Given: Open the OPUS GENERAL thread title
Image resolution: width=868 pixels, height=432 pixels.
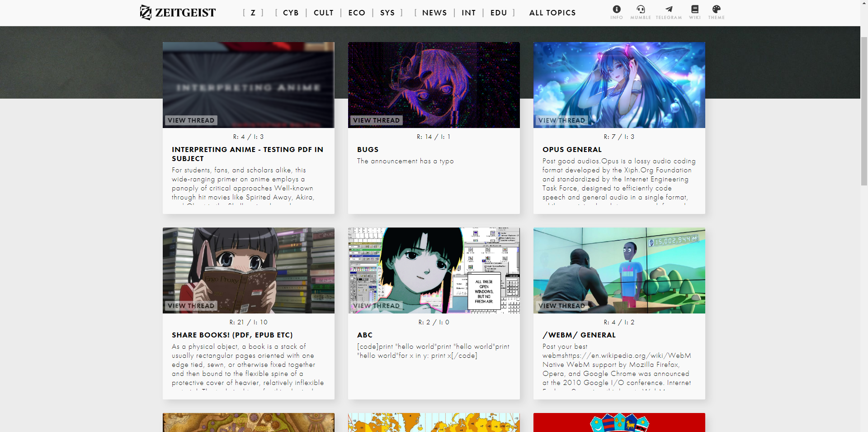Looking at the screenshot, I should click(x=572, y=149).
